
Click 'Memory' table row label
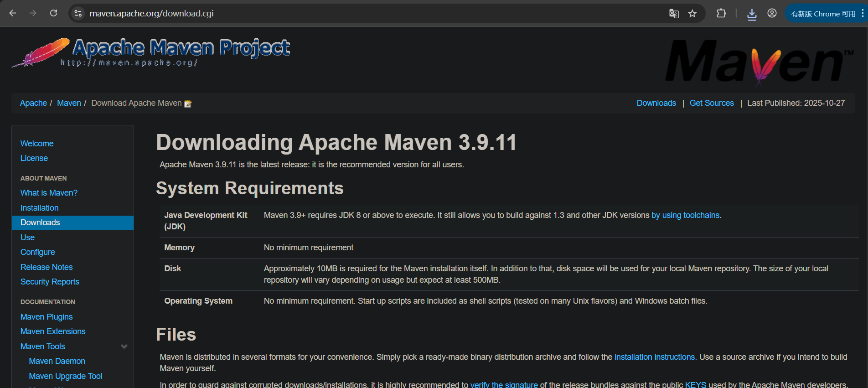pyautogui.click(x=179, y=248)
